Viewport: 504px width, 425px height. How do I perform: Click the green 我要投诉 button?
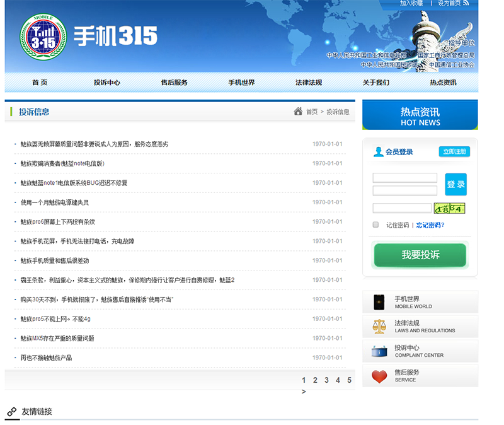(x=420, y=255)
